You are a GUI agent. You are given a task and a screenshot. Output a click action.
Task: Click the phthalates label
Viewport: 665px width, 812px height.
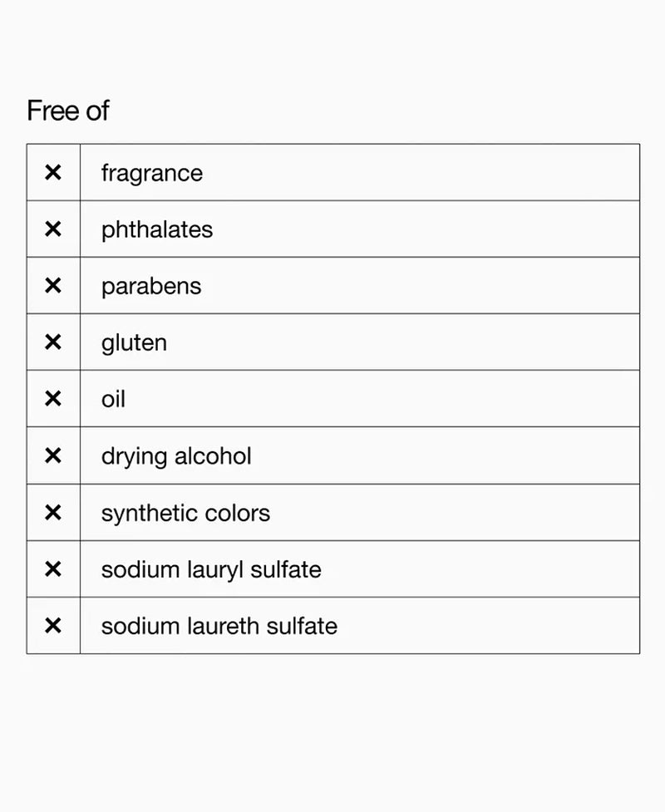[157, 230]
